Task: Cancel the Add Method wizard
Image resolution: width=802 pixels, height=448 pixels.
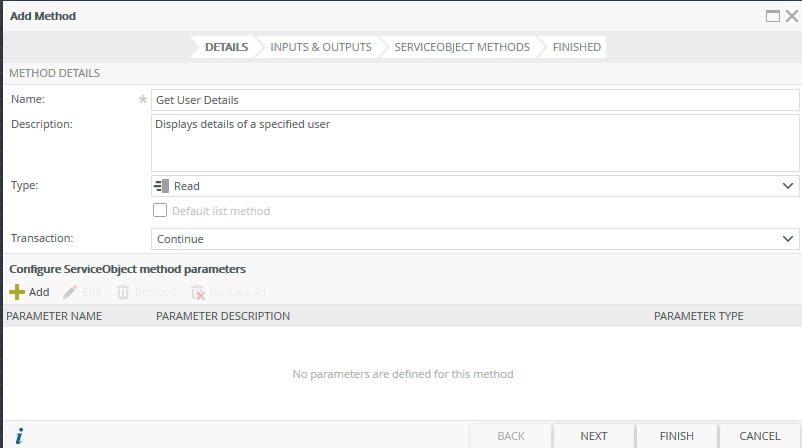Action: click(x=760, y=436)
